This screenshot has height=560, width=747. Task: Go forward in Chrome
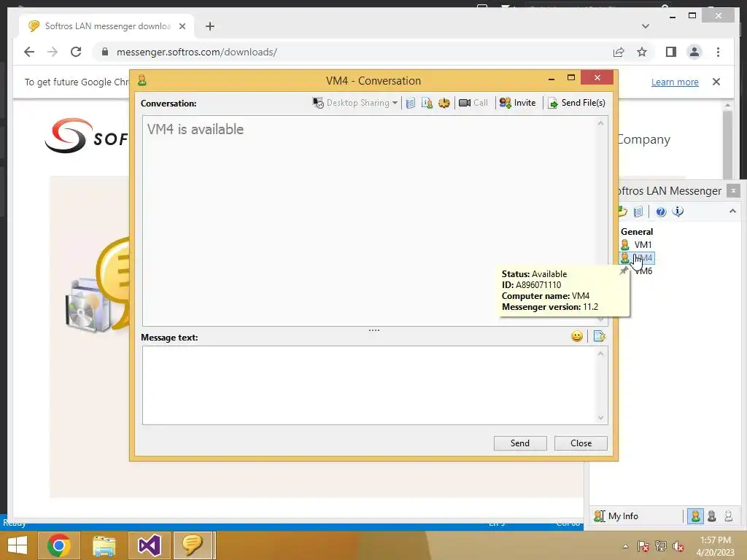[53, 52]
